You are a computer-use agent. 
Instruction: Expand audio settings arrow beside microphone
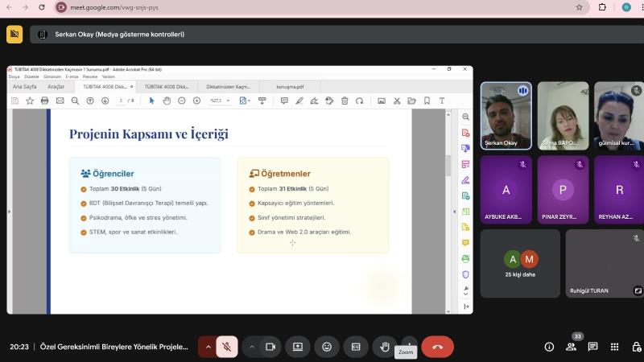point(208,347)
